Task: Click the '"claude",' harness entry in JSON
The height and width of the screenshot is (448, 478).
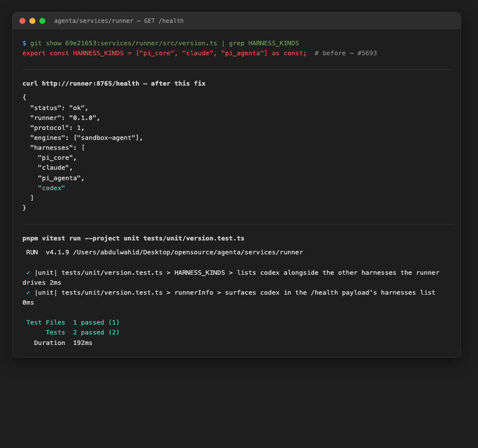Action: click(55, 168)
